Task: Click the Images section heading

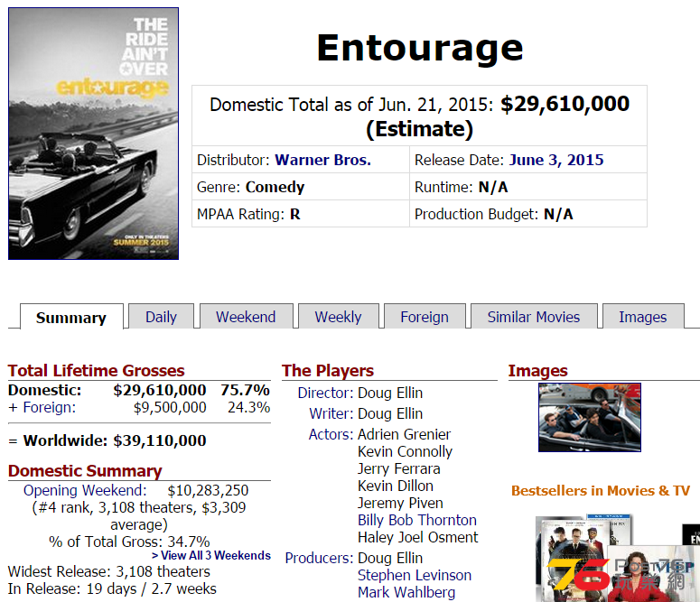Action: tap(538, 371)
